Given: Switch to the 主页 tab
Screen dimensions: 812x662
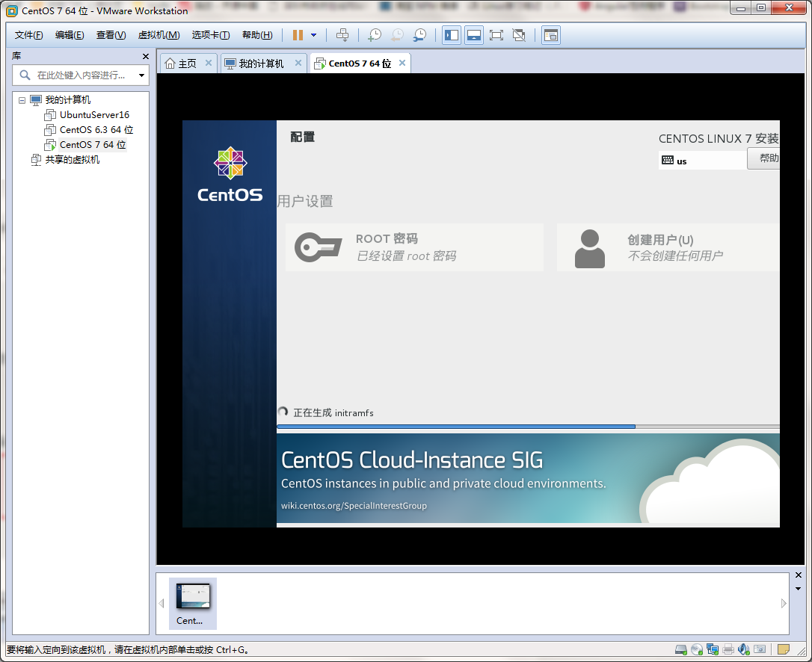Looking at the screenshot, I should tap(181, 64).
